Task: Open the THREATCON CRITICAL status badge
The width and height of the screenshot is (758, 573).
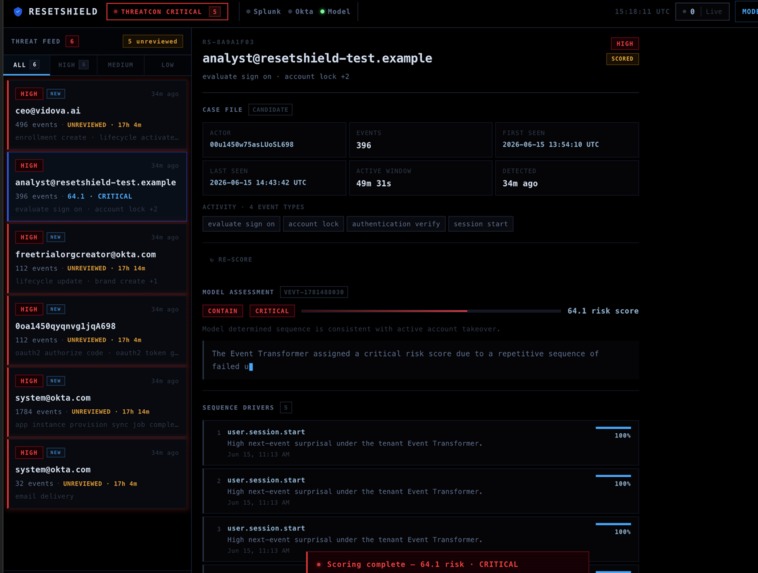Action: (x=167, y=12)
